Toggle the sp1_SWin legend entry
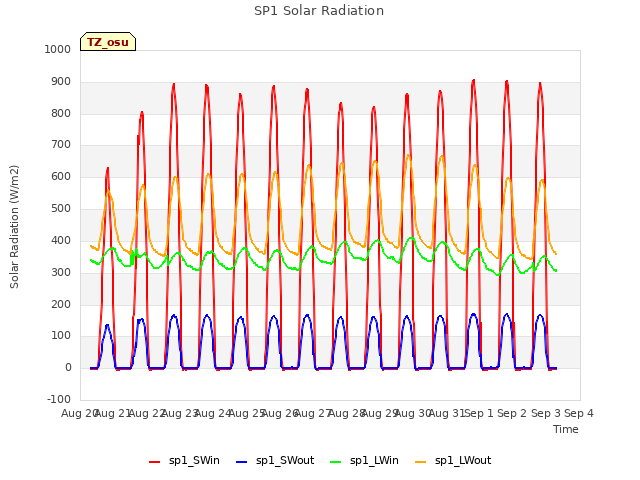This screenshot has width=640, height=480. 184,461
